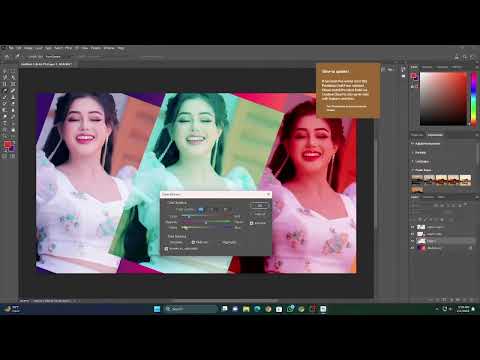The width and height of the screenshot is (480, 360).
Task: Click OK in the Color Balance dialog
Action: (x=260, y=205)
